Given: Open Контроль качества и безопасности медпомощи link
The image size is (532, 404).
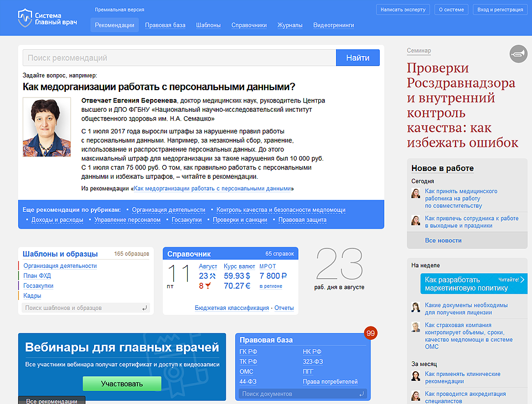Looking at the screenshot, I should pos(281,210).
